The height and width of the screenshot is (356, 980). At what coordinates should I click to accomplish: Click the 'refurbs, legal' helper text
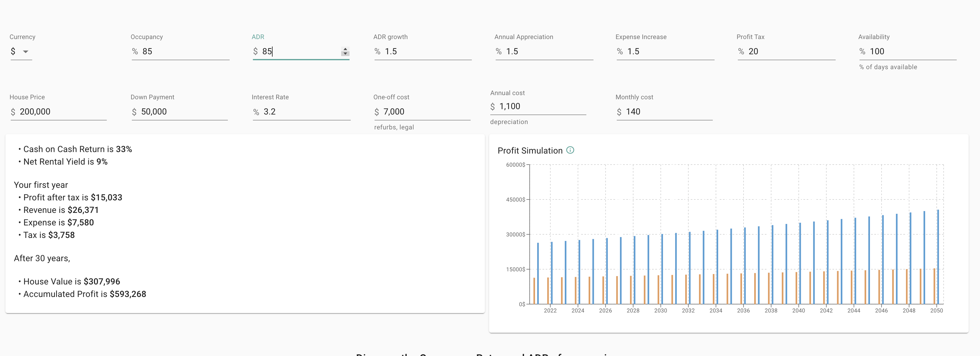pos(394,127)
